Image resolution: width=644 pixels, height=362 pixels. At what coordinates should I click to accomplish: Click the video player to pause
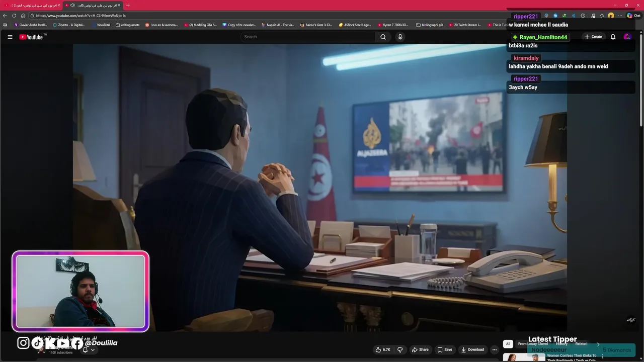(x=320, y=188)
